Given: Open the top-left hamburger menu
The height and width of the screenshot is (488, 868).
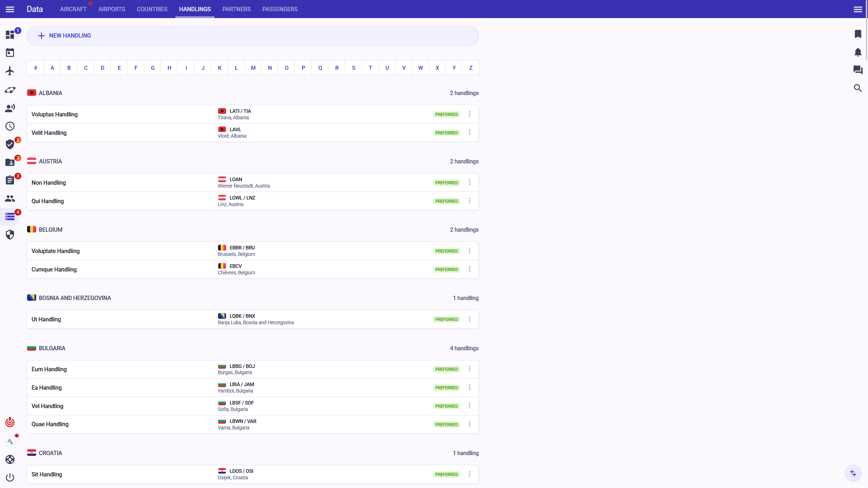Looking at the screenshot, I should (x=10, y=9).
